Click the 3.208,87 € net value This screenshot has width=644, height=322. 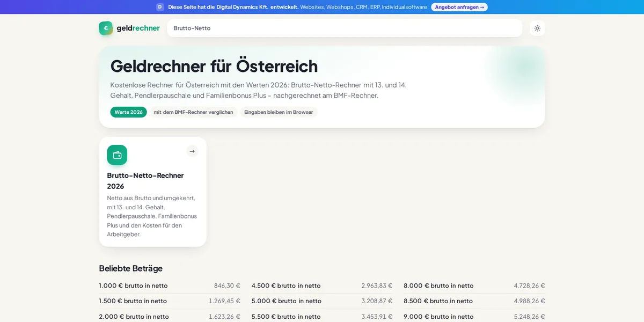coord(377,301)
